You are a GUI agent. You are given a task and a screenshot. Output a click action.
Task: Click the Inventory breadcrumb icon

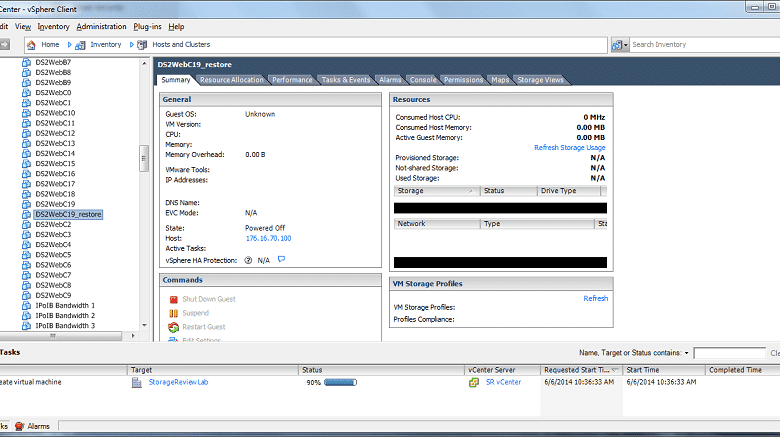pyautogui.click(x=80, y=45)
